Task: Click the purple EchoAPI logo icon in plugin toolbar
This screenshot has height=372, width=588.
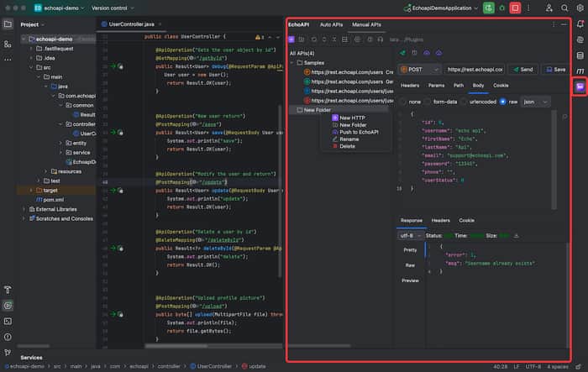Action: [291, 39]
